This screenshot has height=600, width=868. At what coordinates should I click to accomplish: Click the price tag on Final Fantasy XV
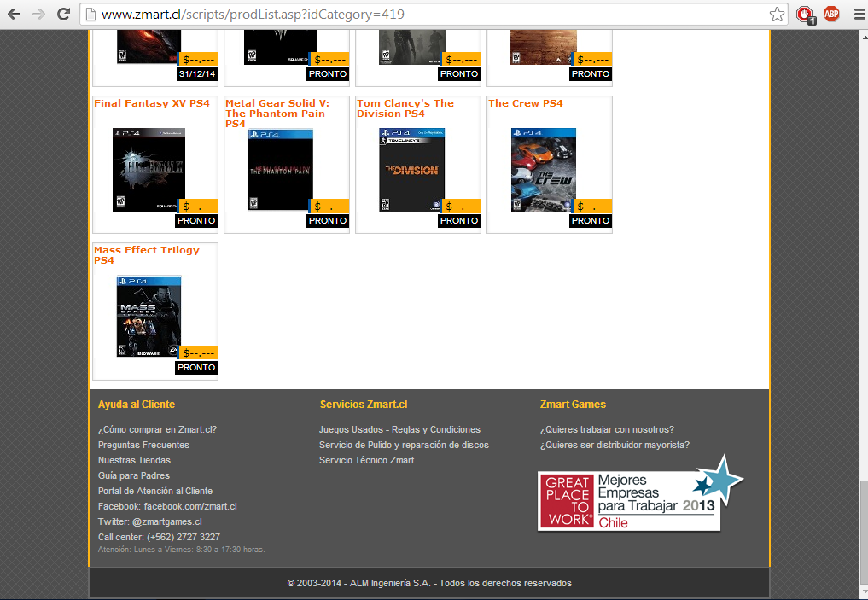click(x=198, y=206)
